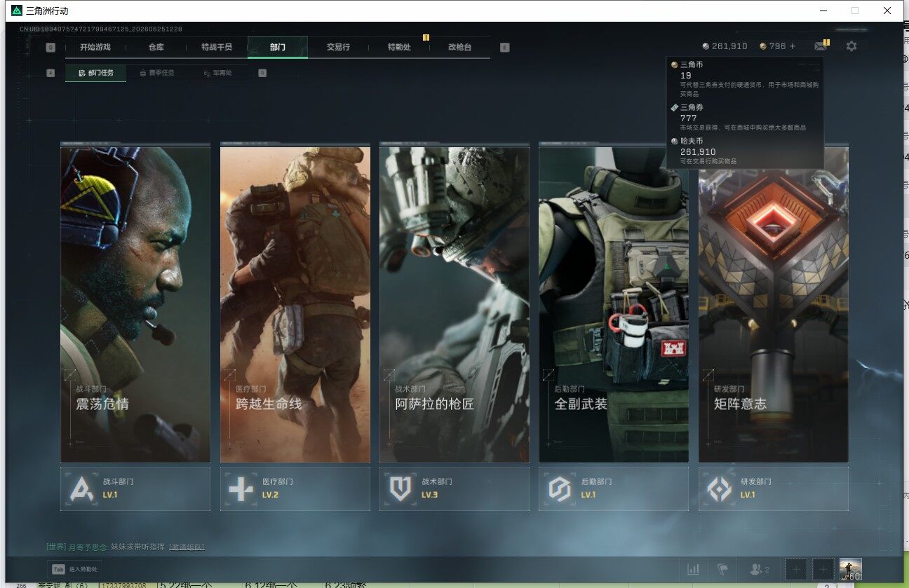Open the mail envelope icon

(820, 46)
